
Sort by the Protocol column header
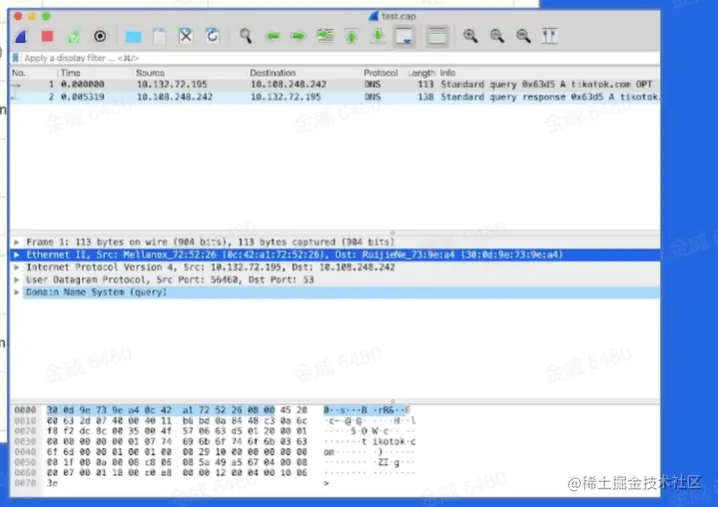pos(381,73)
